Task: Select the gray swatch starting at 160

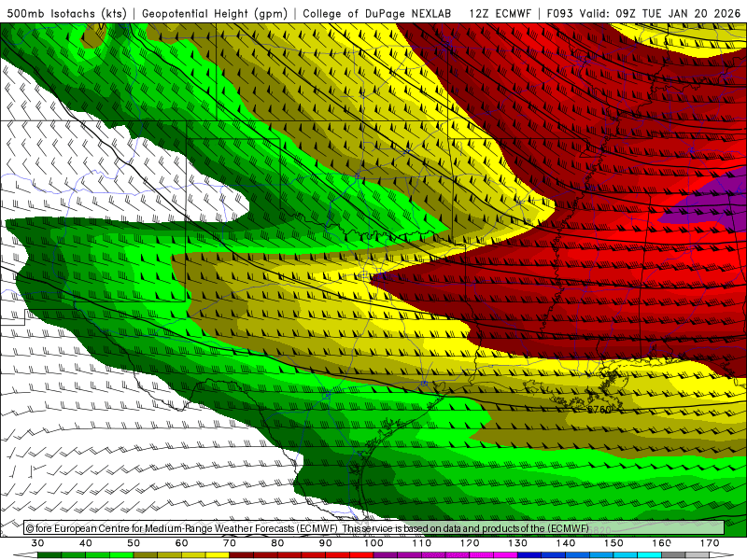Action: 673,555
